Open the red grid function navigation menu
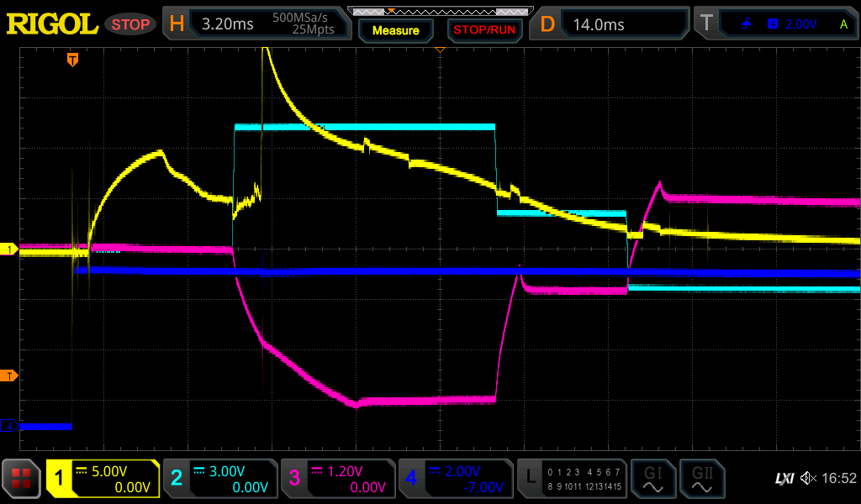Screen dimensions: 861x504 coord(22,480)
